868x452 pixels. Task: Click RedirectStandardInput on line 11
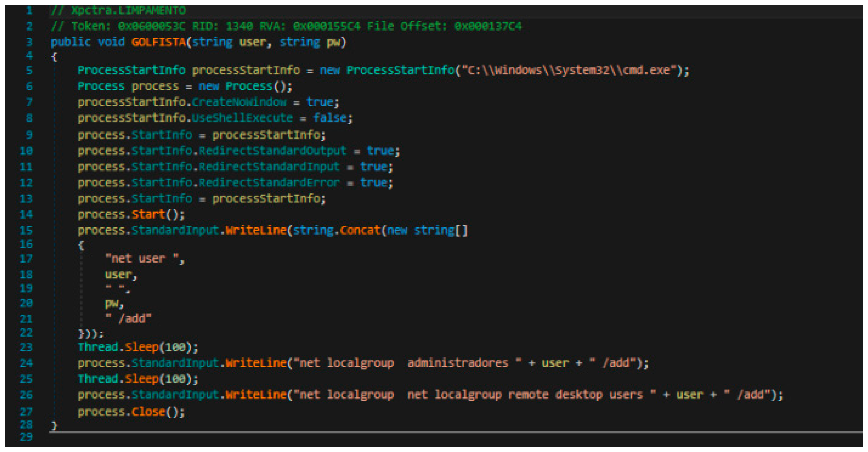click(269, 166)
